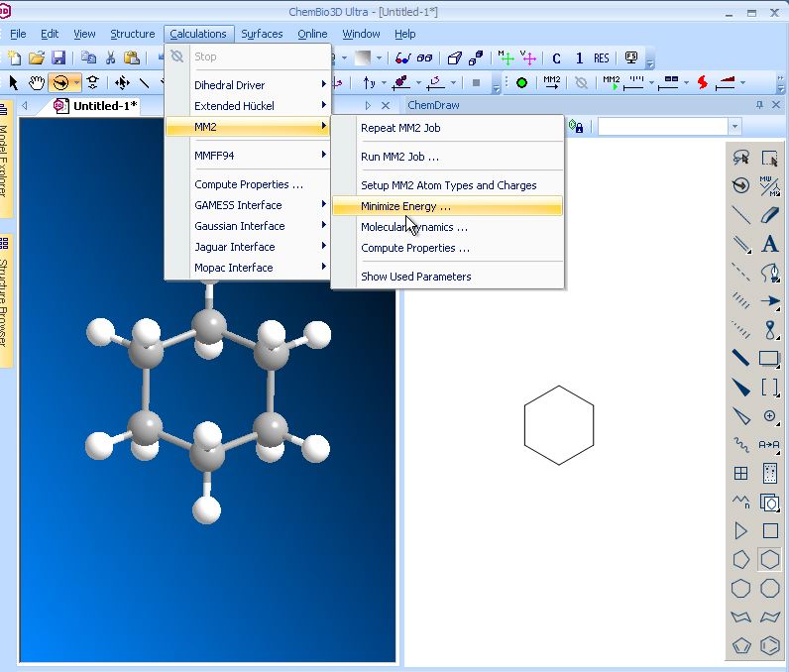Expand the Extended Hückel submenu
The image size is (789, 672).
pyautogui.click(x=248, y=106)
